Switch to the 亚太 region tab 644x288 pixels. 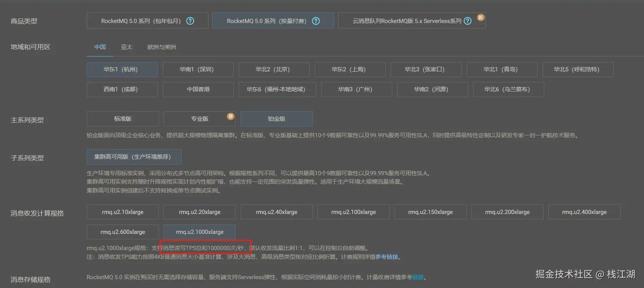(x=127, y=47)
